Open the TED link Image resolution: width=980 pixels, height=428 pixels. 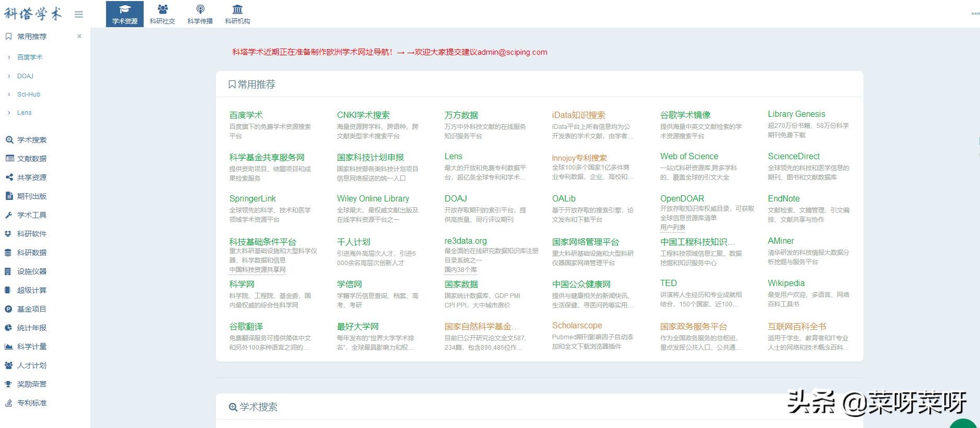coord(669,283)
